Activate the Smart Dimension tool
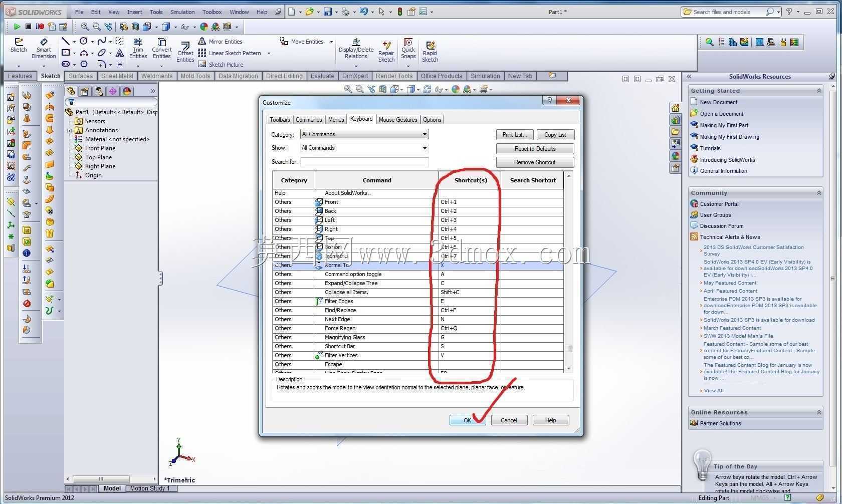 click(44, 48)
